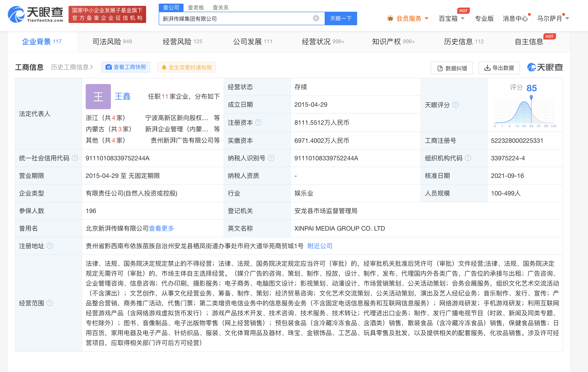
Task: Click the help icon beside 统一社会信用代码
Action: tap(75, 158)
